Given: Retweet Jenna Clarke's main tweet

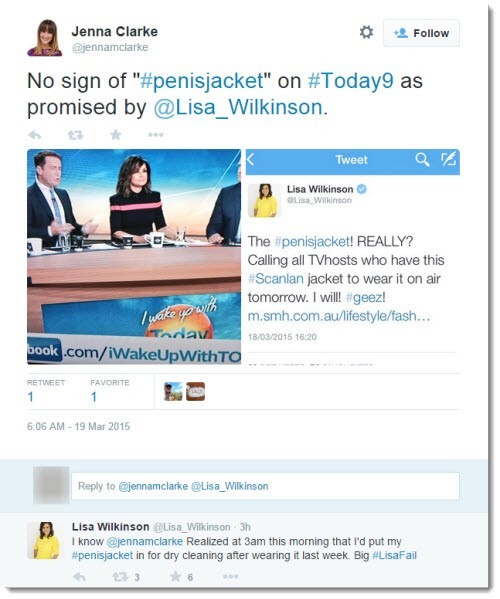Looking at the screenshot, I should coord(75,134).
